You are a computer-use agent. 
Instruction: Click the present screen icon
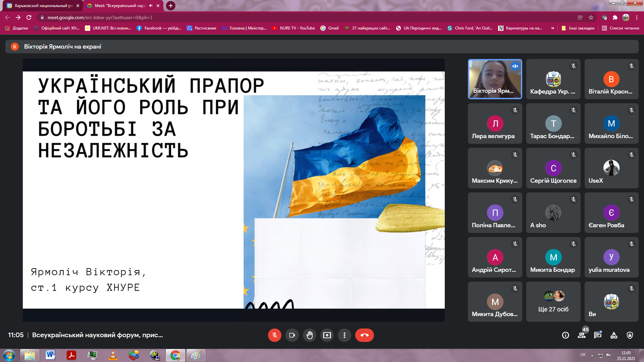click(327, 335)
